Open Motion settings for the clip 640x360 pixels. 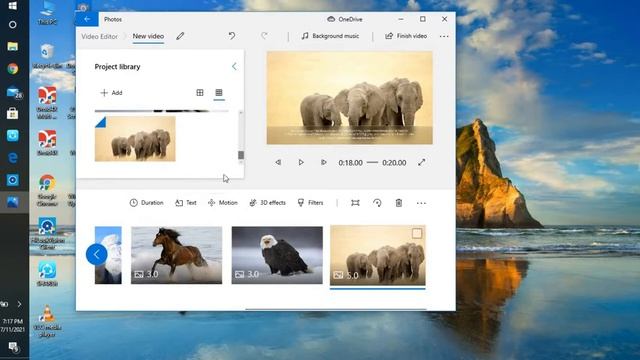[222, 203]
